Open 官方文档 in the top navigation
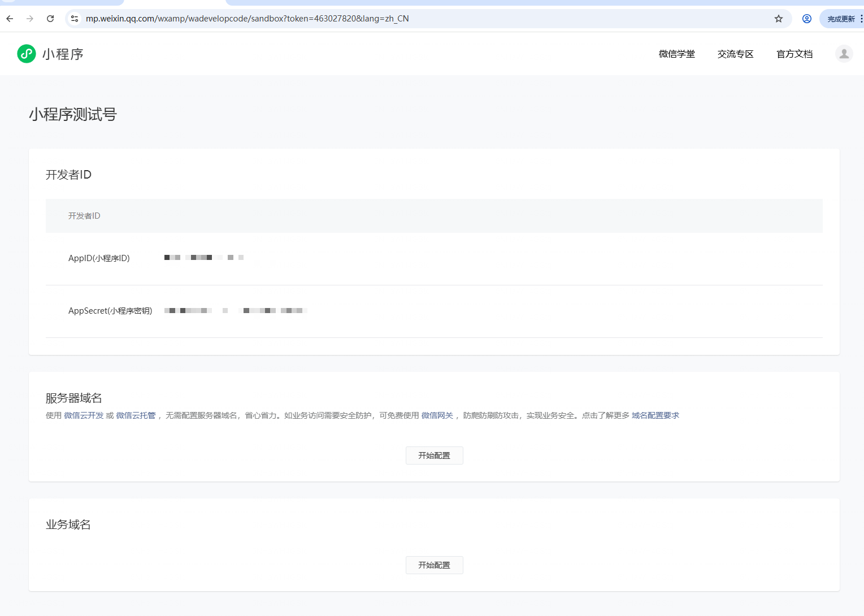Image resolution: width=864 pixels, height=616 pixels. tap(794, 54)
